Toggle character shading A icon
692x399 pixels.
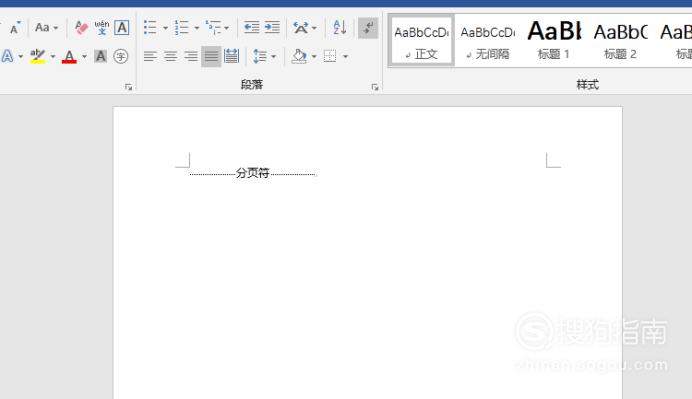point(101,56)
